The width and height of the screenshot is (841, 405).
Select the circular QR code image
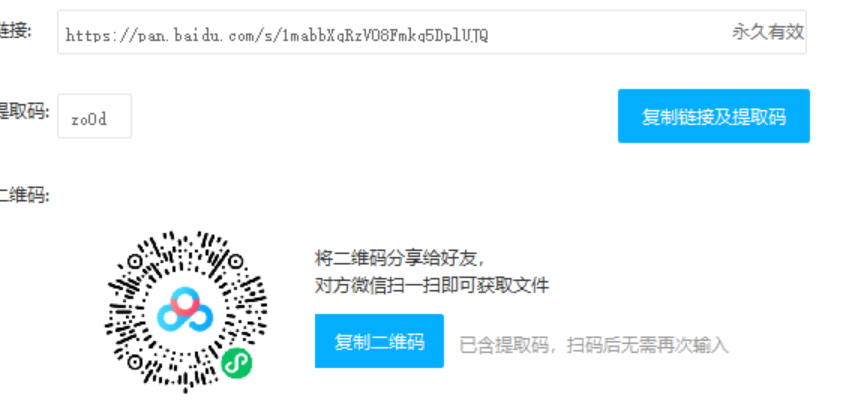coord(186,312)
